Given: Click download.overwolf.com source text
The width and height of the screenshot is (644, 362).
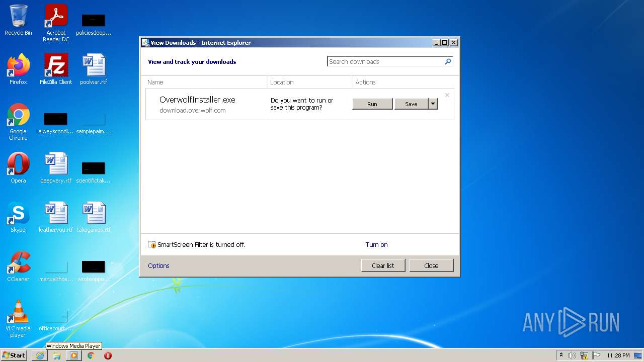Looking at the screenshot, I should (193, 111).
